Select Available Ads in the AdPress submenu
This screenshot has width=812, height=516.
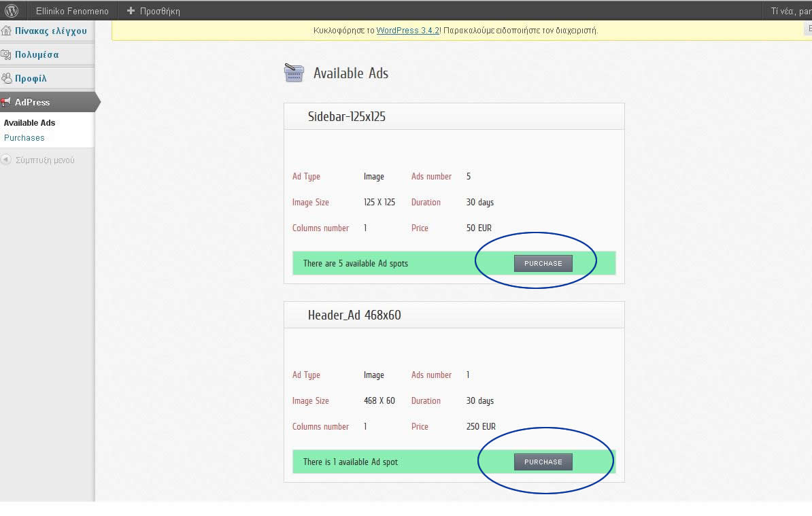29,123
